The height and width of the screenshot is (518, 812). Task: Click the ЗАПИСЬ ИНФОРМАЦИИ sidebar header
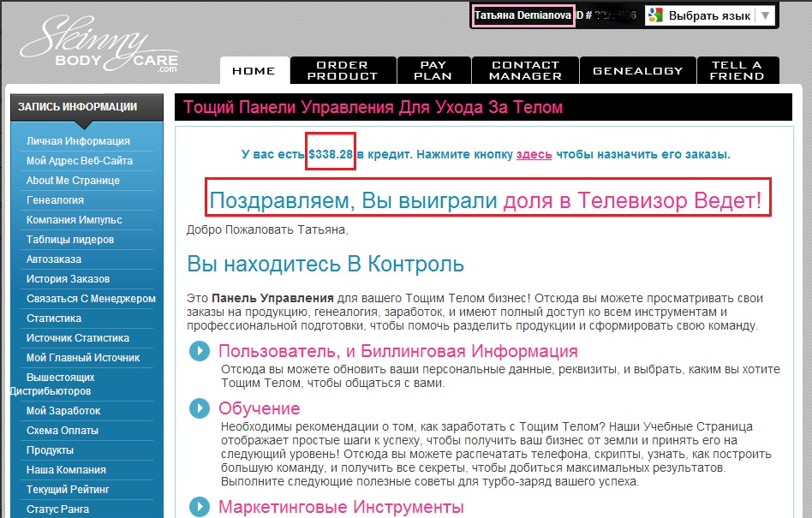click(87, 107)
